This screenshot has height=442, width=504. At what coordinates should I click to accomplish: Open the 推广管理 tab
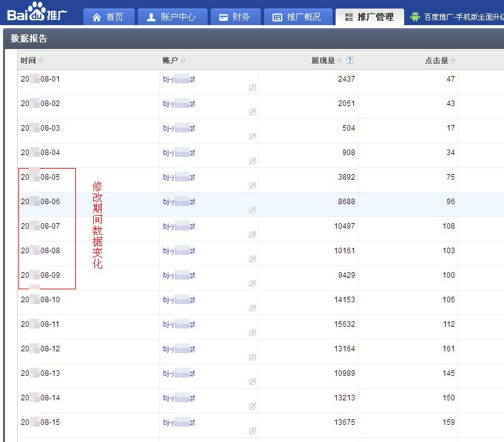coord(369,17)
